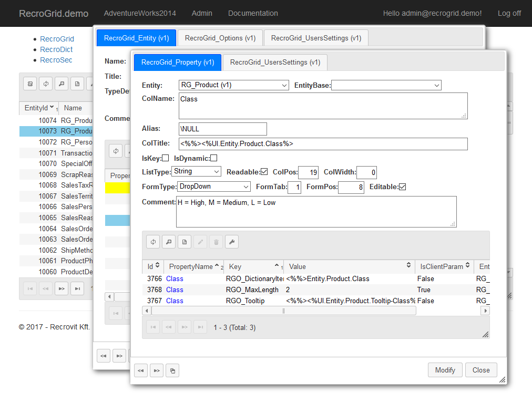
Task: Go to the next record in the Property dialog footer
Action: pos(157,370)
